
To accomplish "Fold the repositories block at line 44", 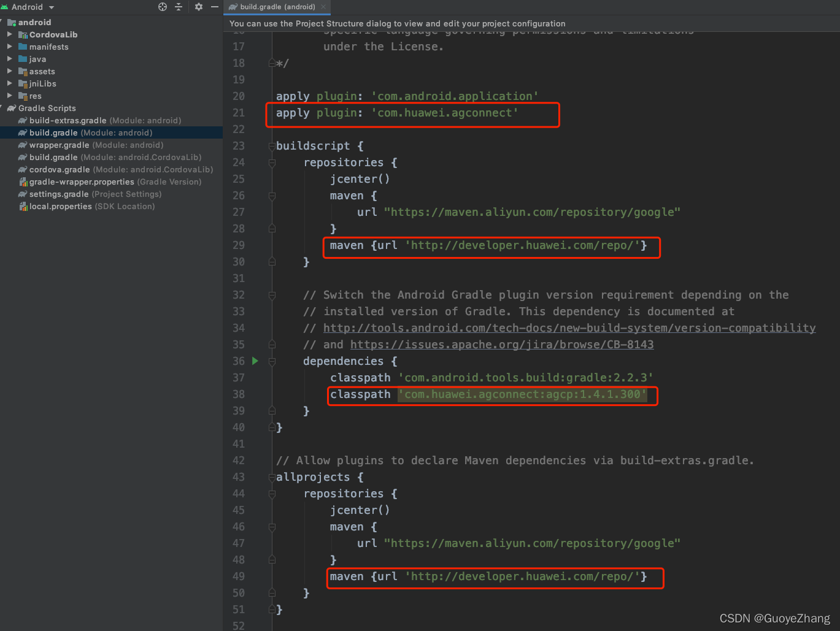I will [272, 494].
